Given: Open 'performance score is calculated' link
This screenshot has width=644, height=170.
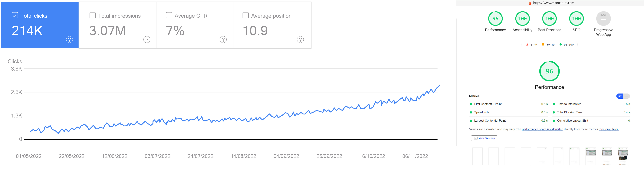Looking at the screenshot, I should pyautogui.click(x=542, y=129).
